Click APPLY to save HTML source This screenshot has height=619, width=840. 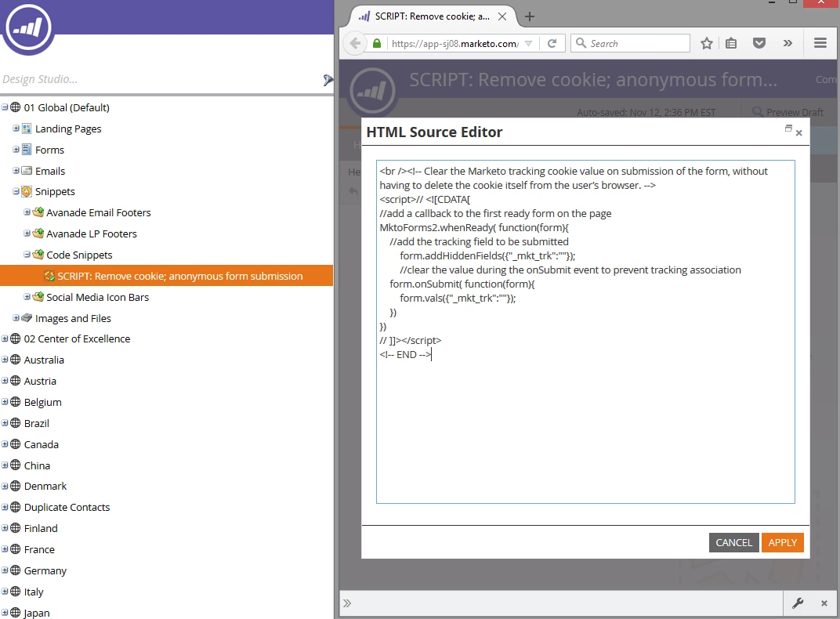point(782,542)
